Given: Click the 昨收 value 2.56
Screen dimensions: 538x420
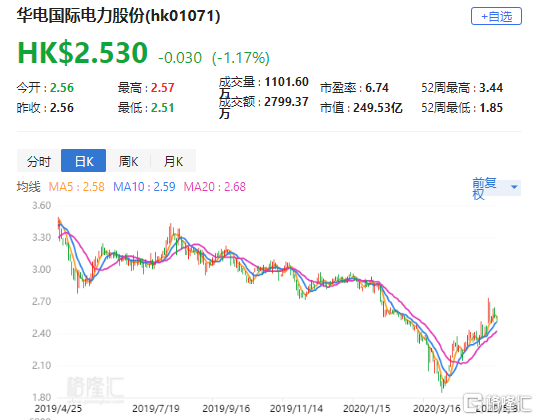Looking at the screenshot, I should 62,108.
